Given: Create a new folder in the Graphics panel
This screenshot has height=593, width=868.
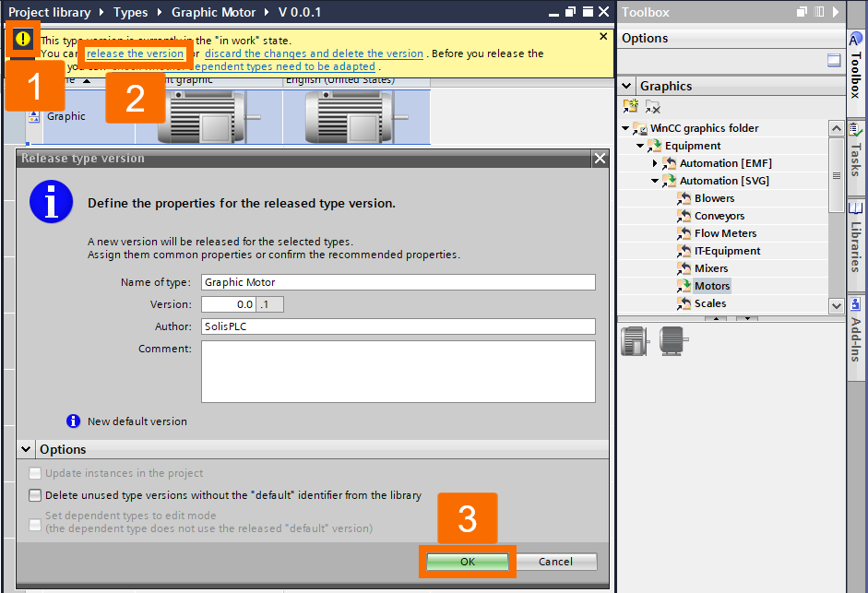Looking at the screenshot, I should tap(630, 107).
